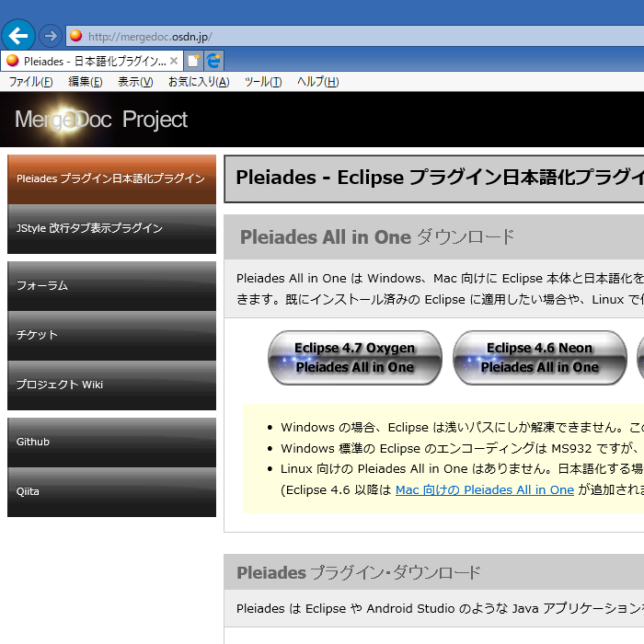644x644 pixels.
Task: Open the ツール(T) menu
Action: [263, 82]
